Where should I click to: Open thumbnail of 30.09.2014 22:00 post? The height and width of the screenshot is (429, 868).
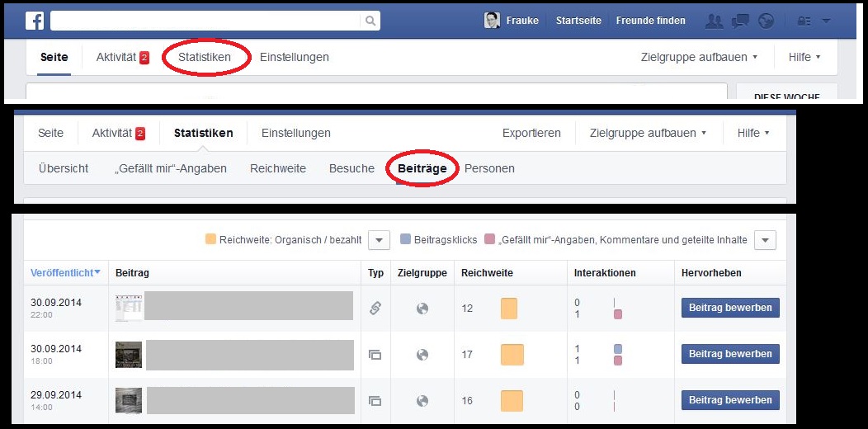click(x=129, y=308)
